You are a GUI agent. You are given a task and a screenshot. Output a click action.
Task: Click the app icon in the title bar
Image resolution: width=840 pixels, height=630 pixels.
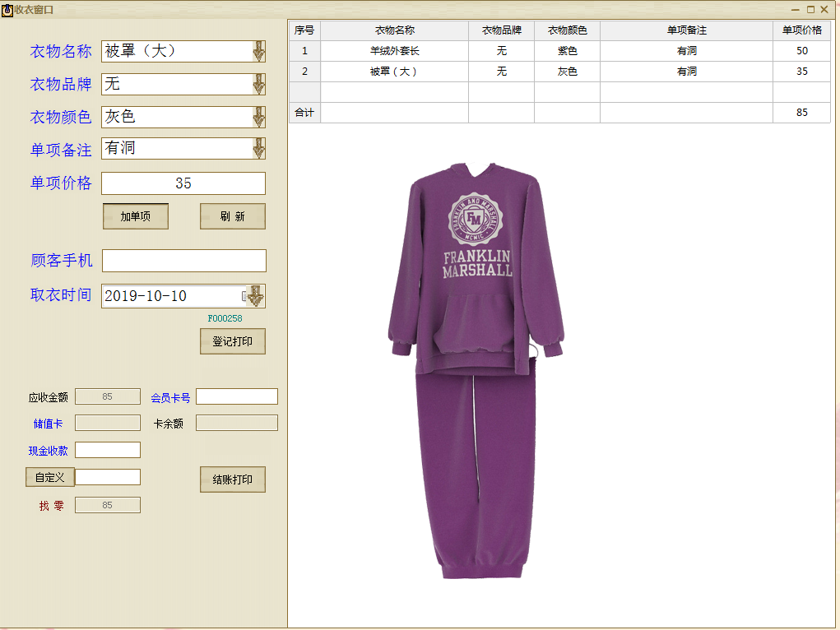[7, 10]
